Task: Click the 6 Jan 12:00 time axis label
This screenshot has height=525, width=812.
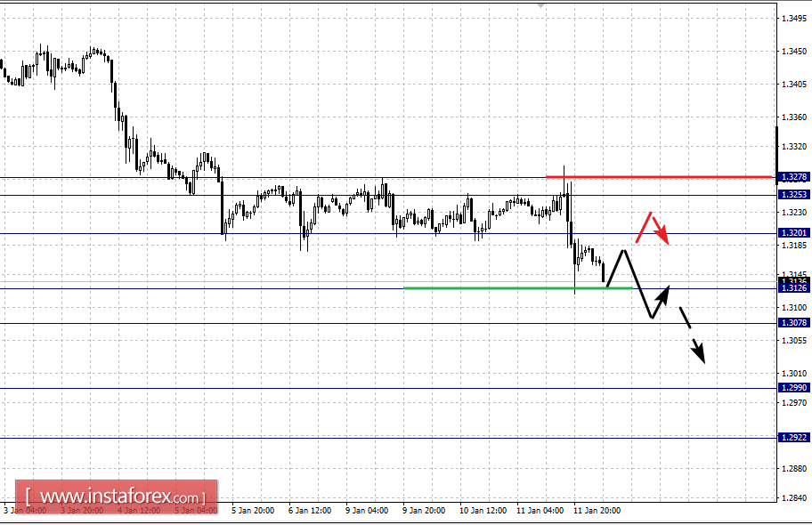Action: [310, 511]
